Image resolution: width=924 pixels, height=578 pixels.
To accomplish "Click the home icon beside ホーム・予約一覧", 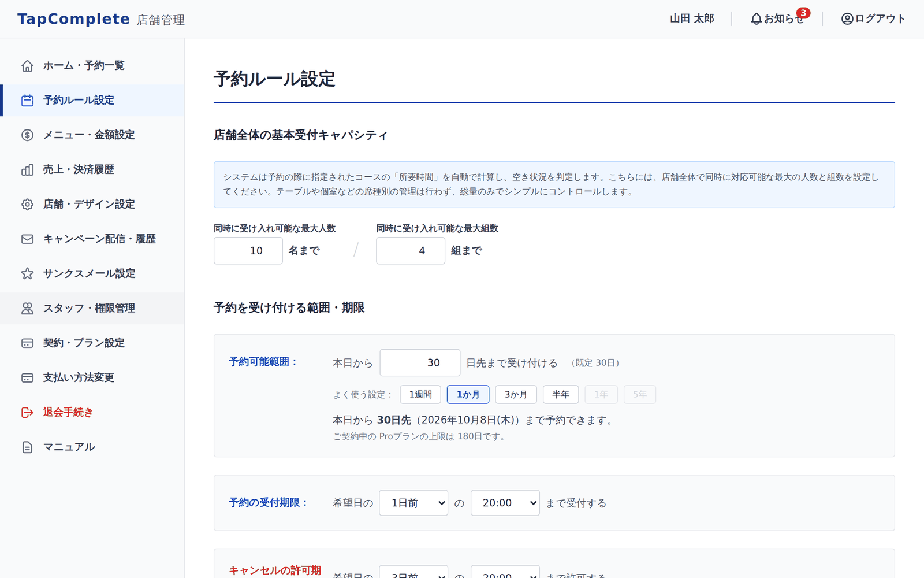I will coord(27,66).
